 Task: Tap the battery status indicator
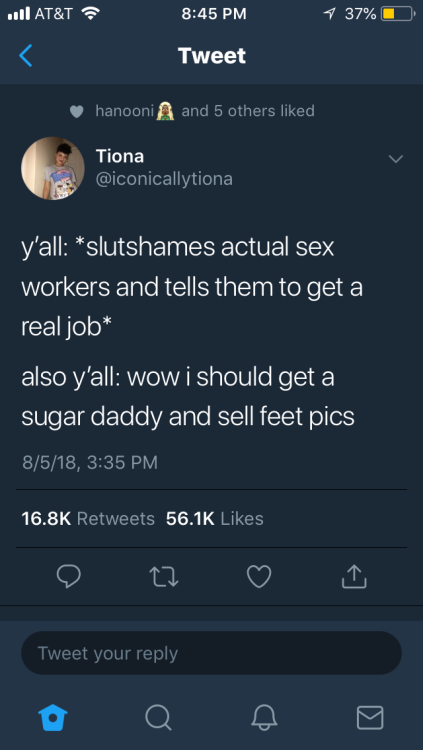(398, 14)
